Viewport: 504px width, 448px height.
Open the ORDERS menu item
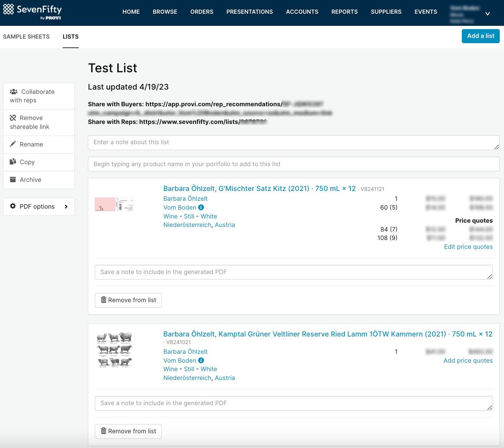click(x=201, y=12)
